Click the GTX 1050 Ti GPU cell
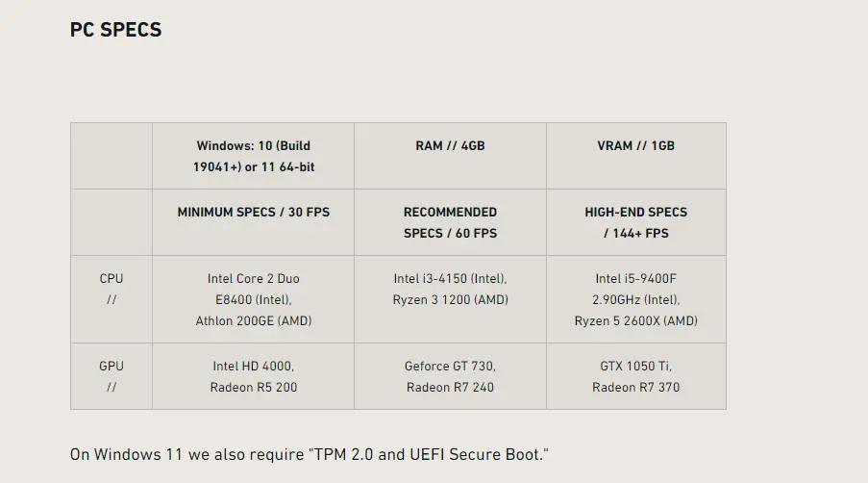The image size is (868, 483). [x=636, y=376]
